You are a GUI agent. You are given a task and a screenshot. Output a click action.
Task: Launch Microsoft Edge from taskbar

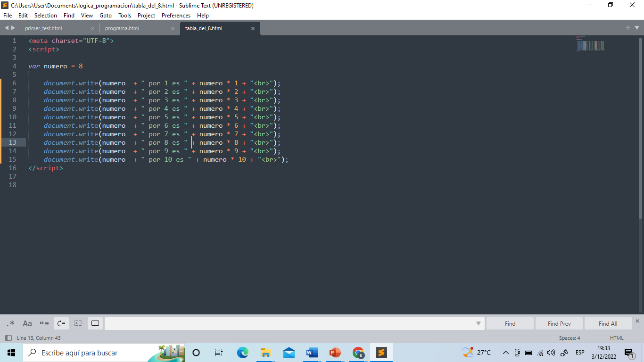coord(242,353)
